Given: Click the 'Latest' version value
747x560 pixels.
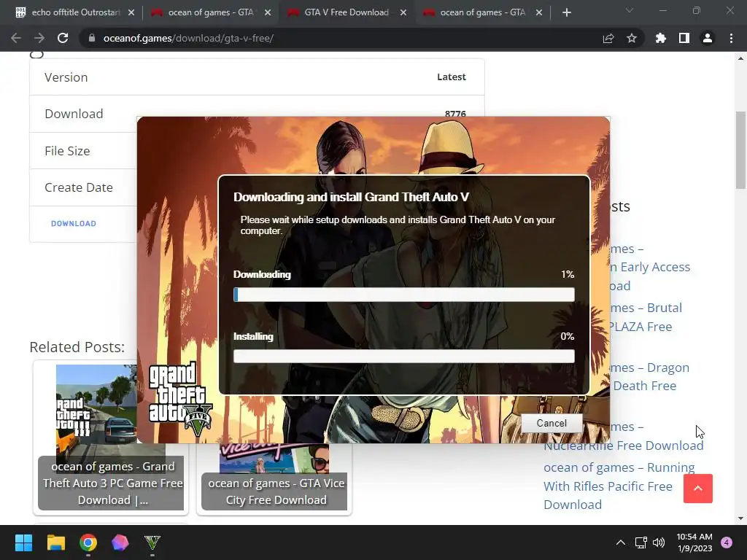Looking at the screenshot, I should 451,77.
